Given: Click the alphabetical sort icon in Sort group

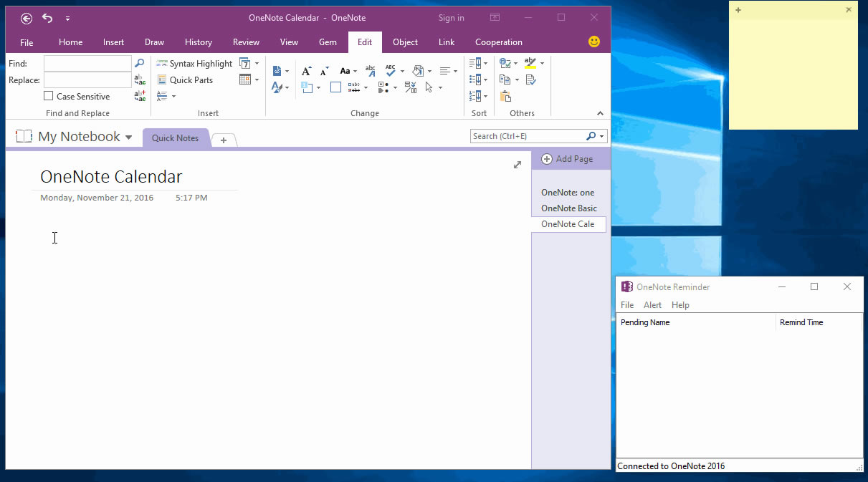Looking at the screenshot, I should tap(474, 63).
